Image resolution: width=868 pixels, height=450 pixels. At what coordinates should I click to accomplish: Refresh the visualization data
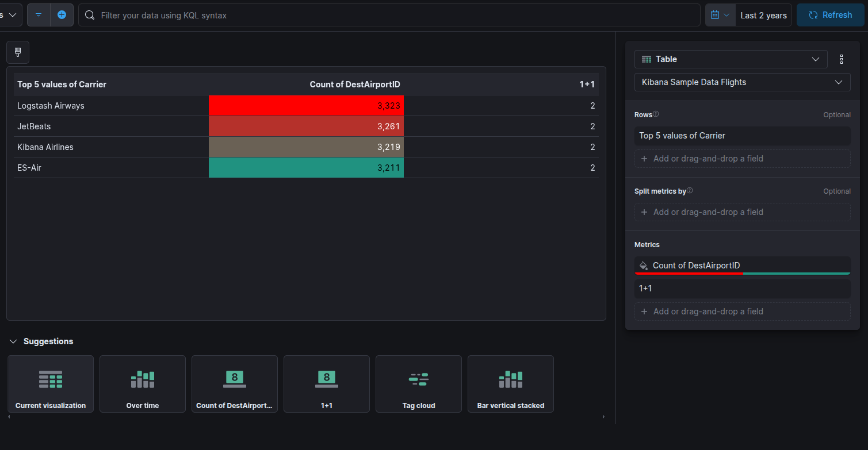[830, 15]
